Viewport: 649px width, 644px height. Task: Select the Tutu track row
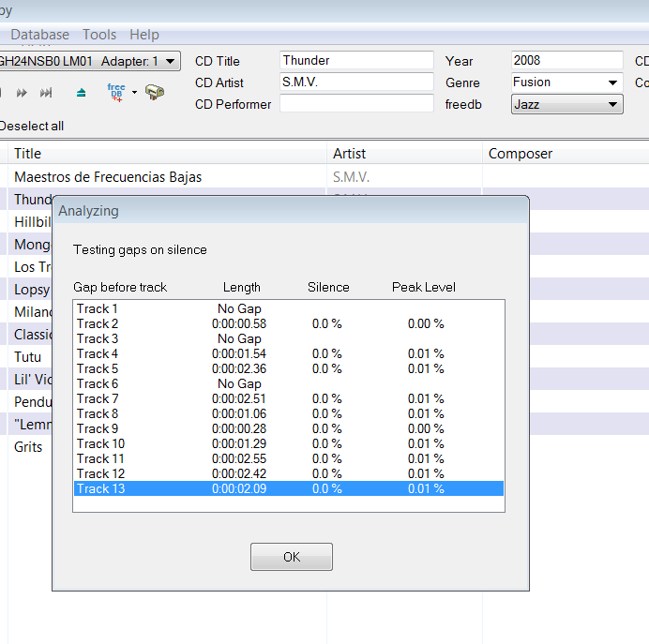pos(28,356)
